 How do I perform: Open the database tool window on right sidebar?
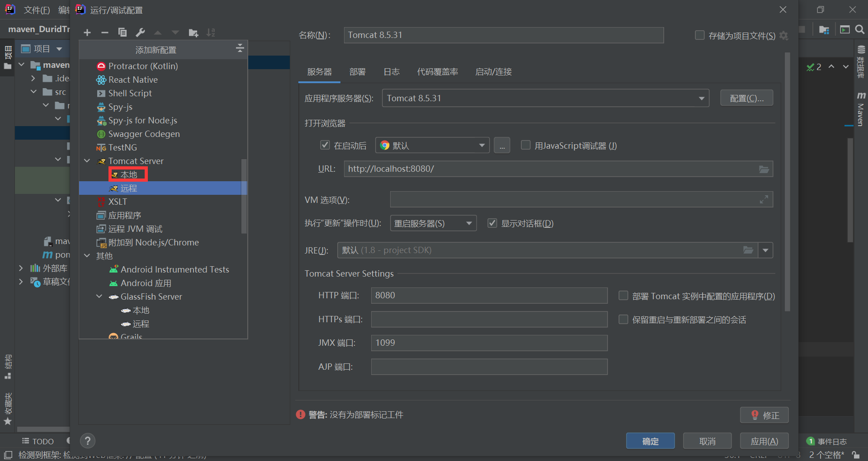click(x=861, y=62)
